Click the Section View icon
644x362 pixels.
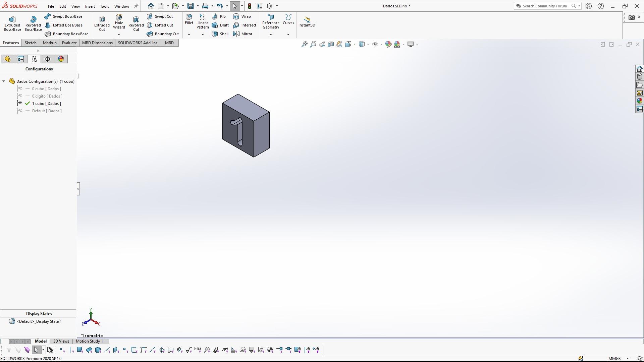[331, 44]
